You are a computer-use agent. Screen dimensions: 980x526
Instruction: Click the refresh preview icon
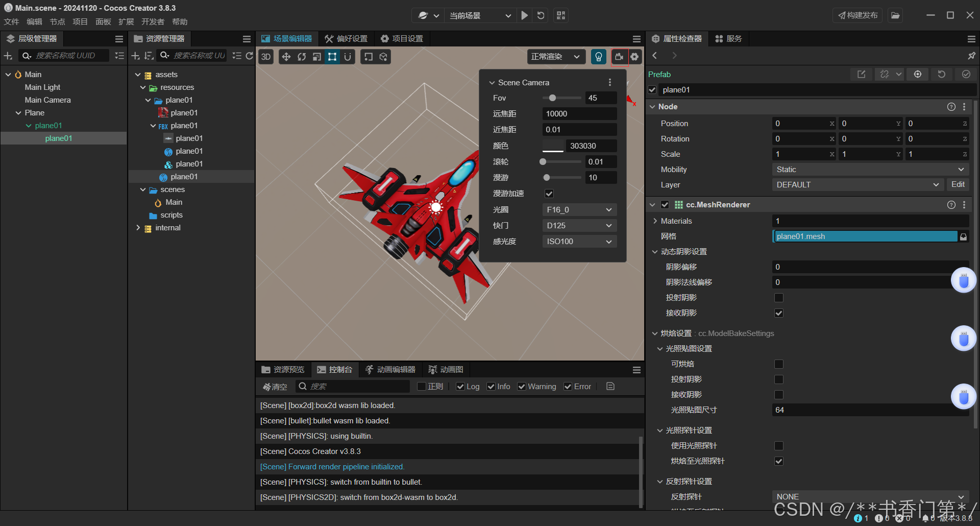point(541,15)
